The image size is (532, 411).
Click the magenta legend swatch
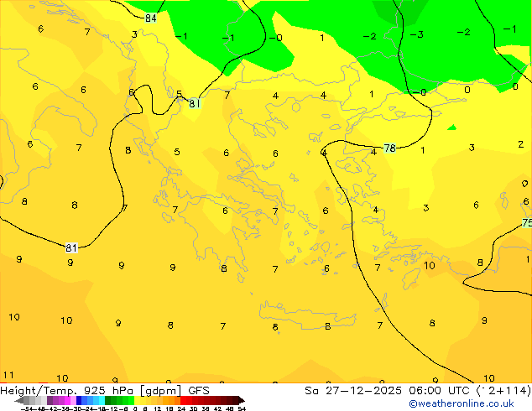tap(67, 400)
